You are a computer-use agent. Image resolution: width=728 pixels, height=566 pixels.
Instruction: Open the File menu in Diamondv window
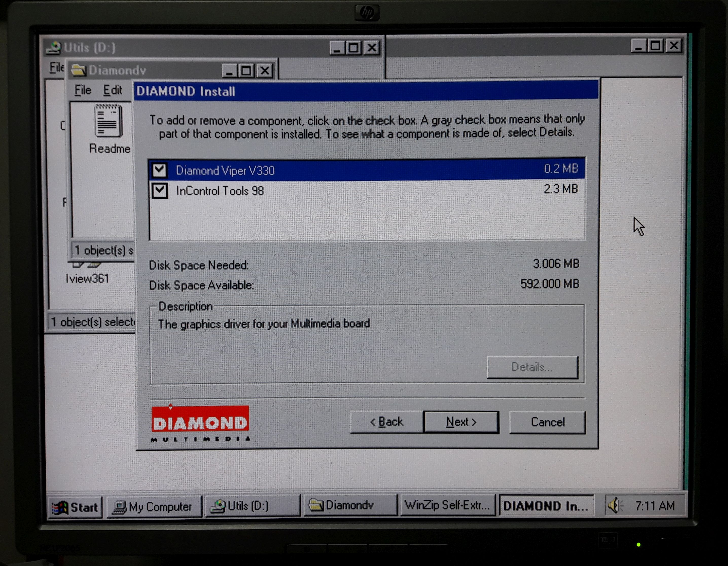point(83,90)
